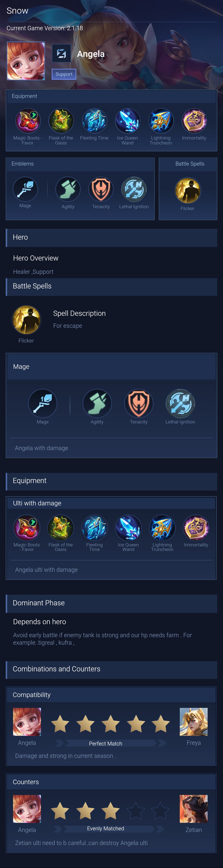Click the Support role tag
The image size is (223, 868).
[64, 74]
